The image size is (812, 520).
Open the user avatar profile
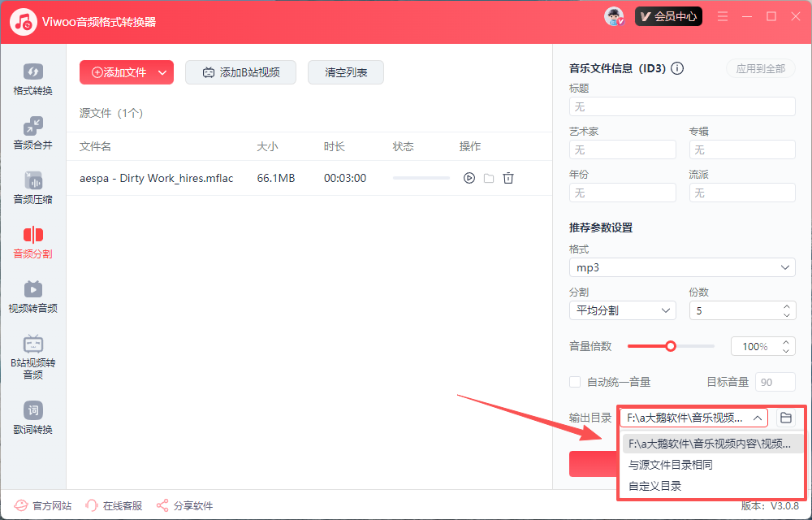pyautogui.click(x=614, y=16)
